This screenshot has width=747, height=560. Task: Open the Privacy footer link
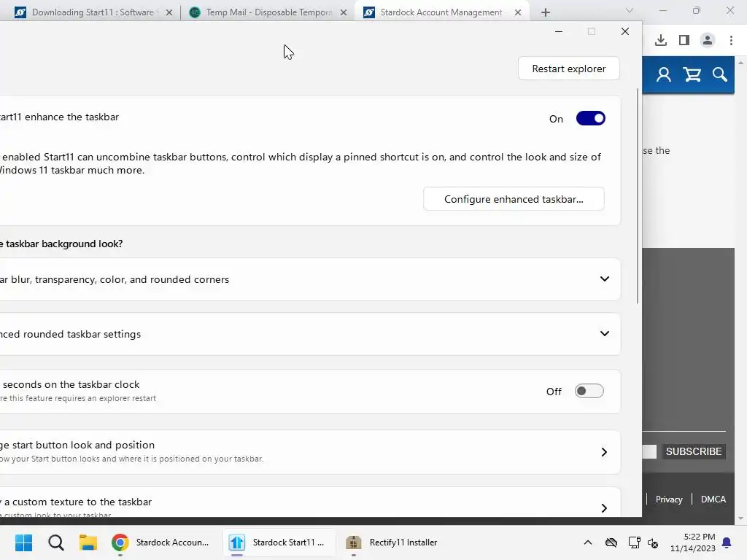[669, 499]
